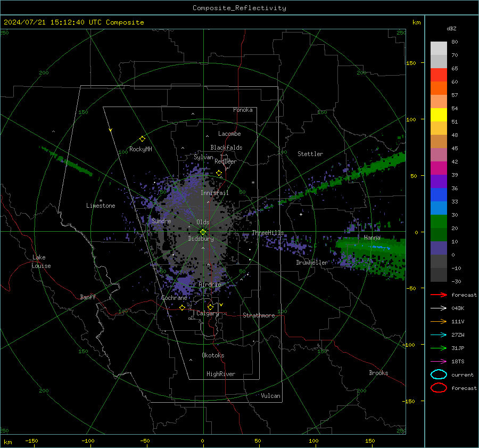Screen dimensions: 479x448
Task: Select the cyan 27ZW arrow icon
Action: [x=439, y=335]
